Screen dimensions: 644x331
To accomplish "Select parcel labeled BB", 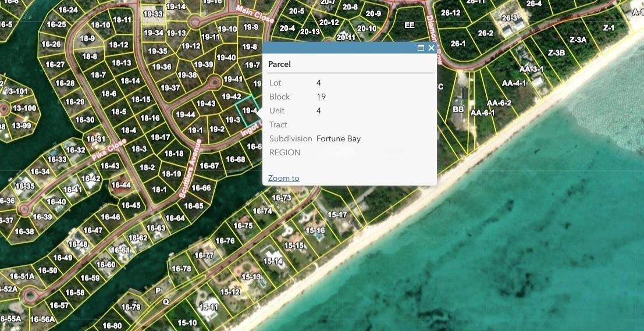I will coord(458,109).
